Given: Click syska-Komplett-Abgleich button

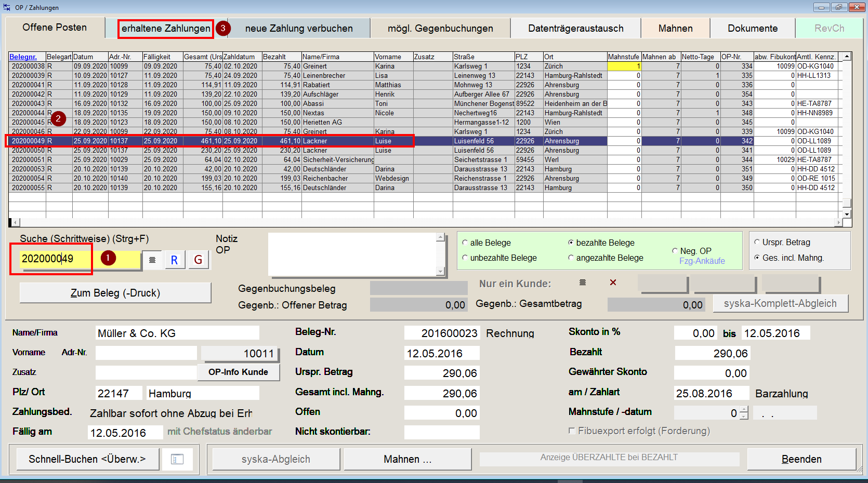Looking at the screenshot, I should point(780,303).
